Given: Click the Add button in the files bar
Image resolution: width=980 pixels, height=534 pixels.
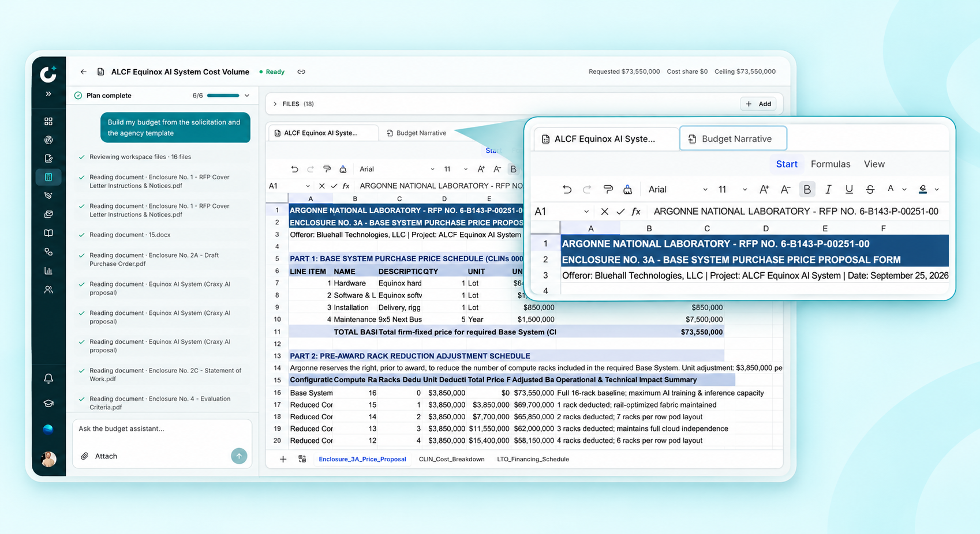Looking at the screenshot, I should coord(758,104).
